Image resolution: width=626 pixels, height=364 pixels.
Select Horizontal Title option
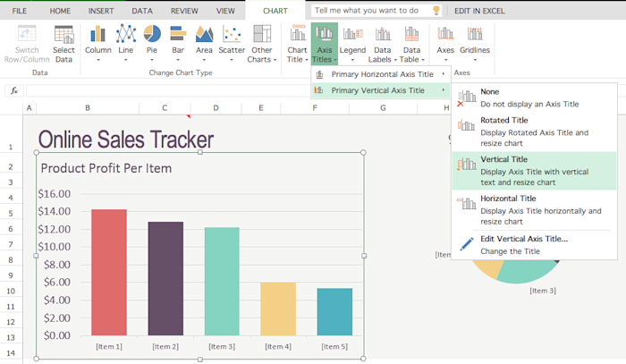(534, 209)
